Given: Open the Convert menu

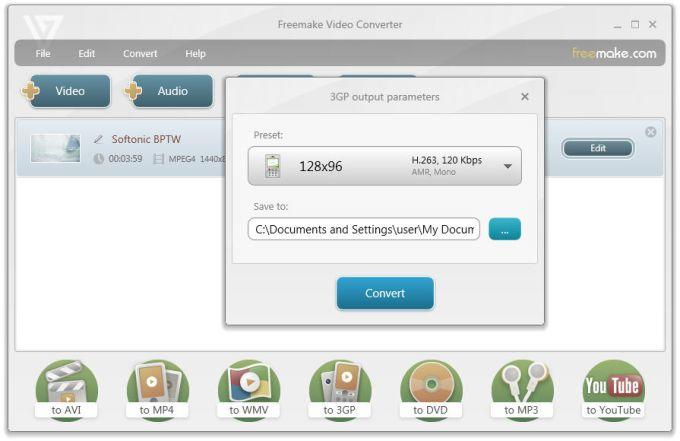Looking at the screenshot, I should [x=140, y=54].
